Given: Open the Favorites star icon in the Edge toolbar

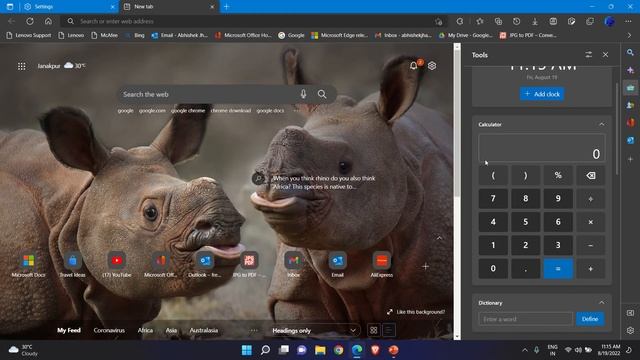Looking at the screenshot, I should pos(480,21).
